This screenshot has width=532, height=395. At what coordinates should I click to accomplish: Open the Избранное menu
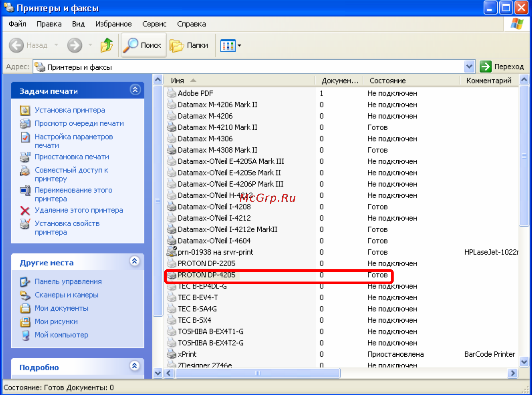tap(113, 24)
